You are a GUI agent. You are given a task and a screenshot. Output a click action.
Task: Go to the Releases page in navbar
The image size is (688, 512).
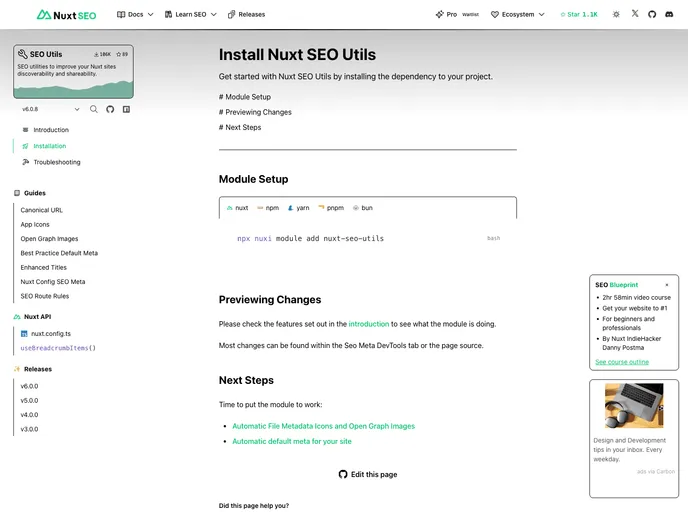coord(247,14)
